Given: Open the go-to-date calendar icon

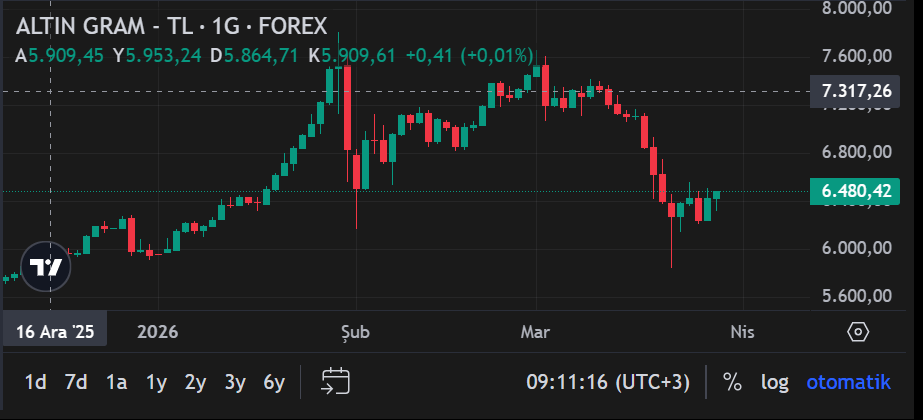Looking at the screenshot, I should pos(335,381).
